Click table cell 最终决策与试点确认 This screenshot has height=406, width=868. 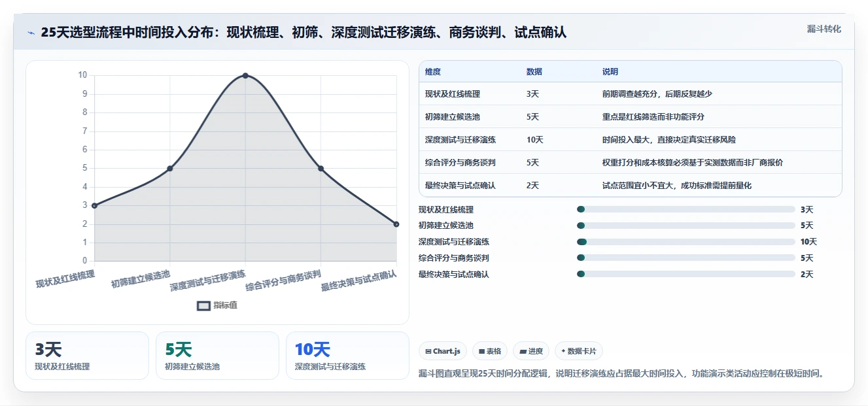coord(460,186)
